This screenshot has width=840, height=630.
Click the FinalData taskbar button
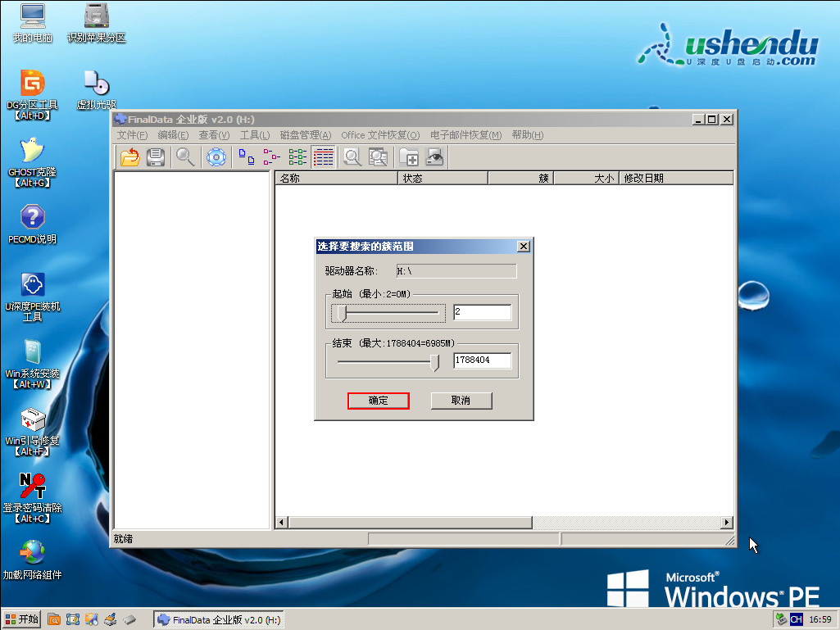pyautogui.click(x=219, y=620)
